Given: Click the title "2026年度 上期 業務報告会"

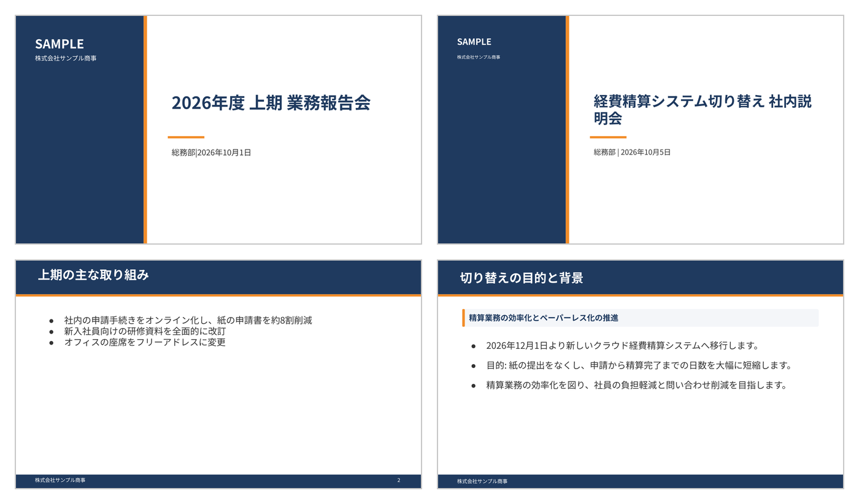Looking at the screenshot, I should [271, 103].
